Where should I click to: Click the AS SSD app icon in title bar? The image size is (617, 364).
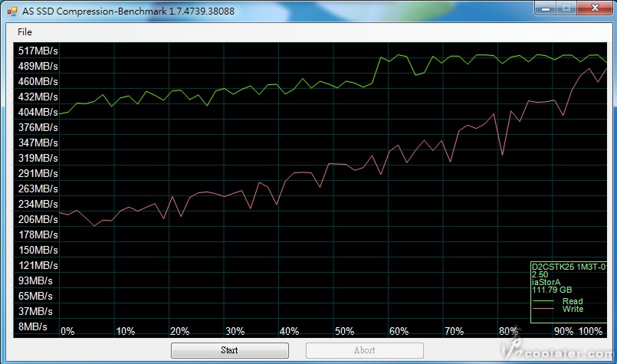pos(11,11)
